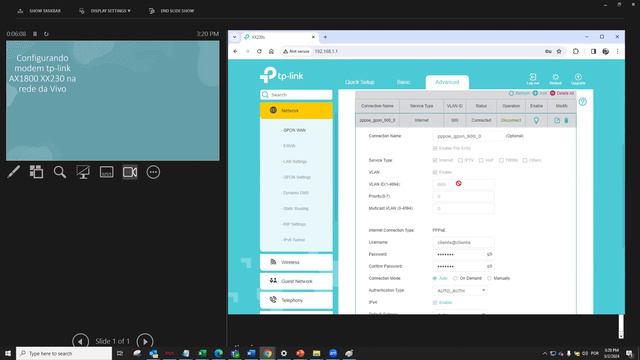640x360 pixels.
Task: Check the IPTV service type checkbox
Action: (x=460, y=160)
